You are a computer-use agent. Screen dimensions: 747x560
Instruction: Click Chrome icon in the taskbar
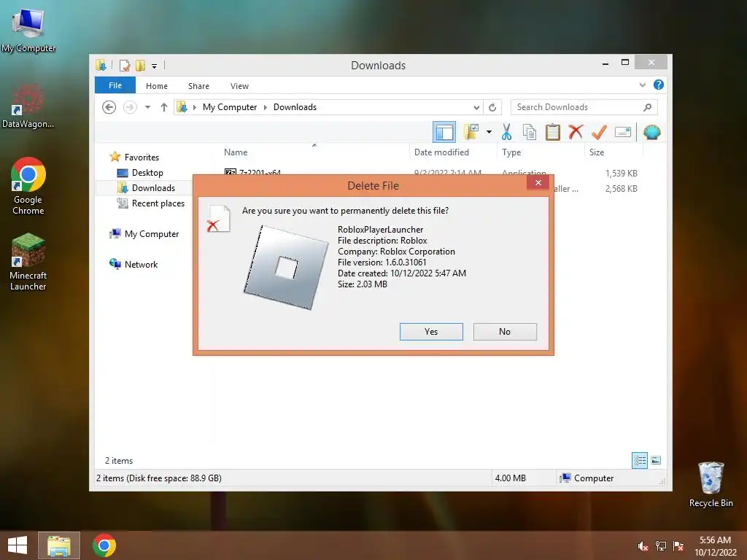[x=104, y=545]
